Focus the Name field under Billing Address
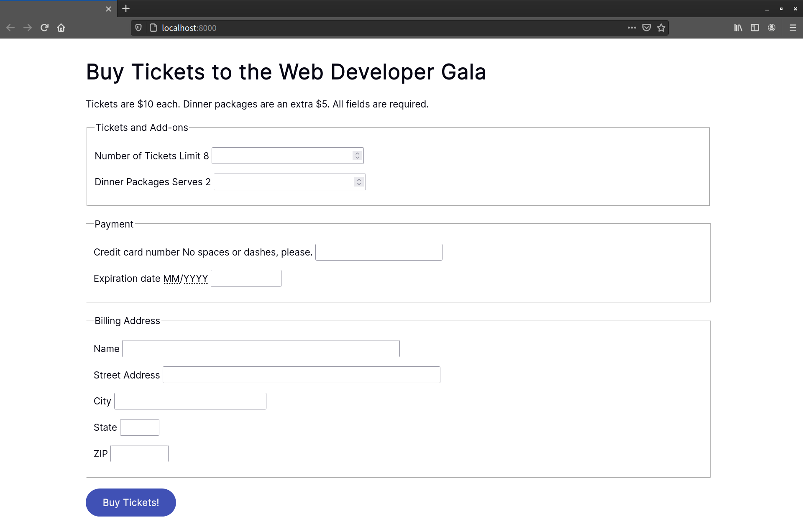803x532 pixels. pyautogui.click(x=261, y=348)
